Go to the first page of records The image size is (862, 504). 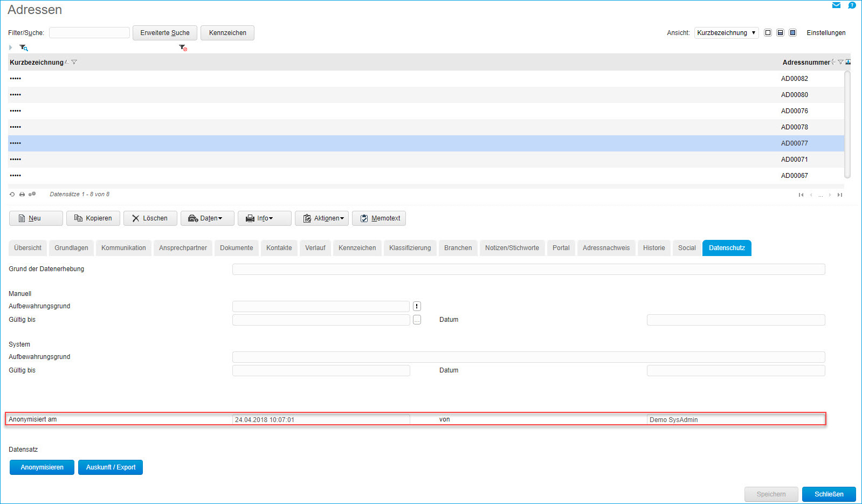tap(801, 195)
